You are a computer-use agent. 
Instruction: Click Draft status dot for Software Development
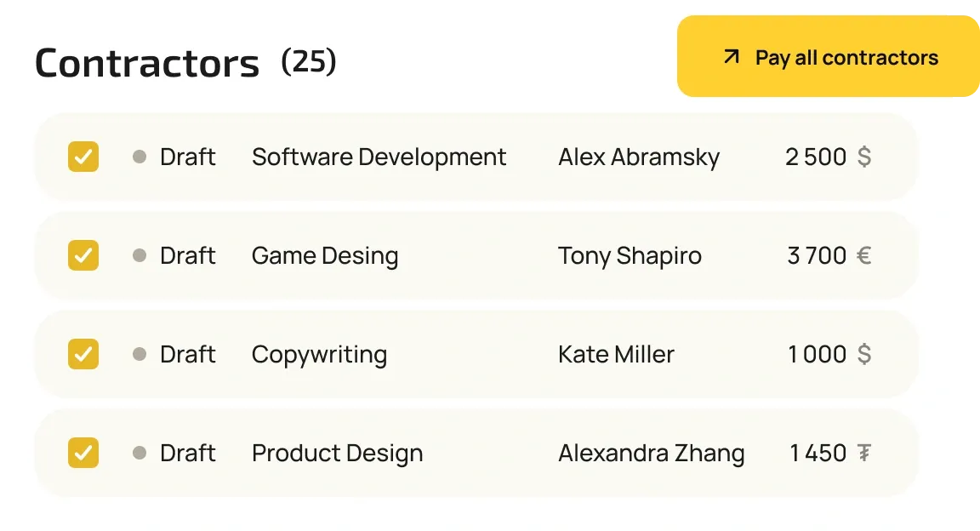point(140,157)
